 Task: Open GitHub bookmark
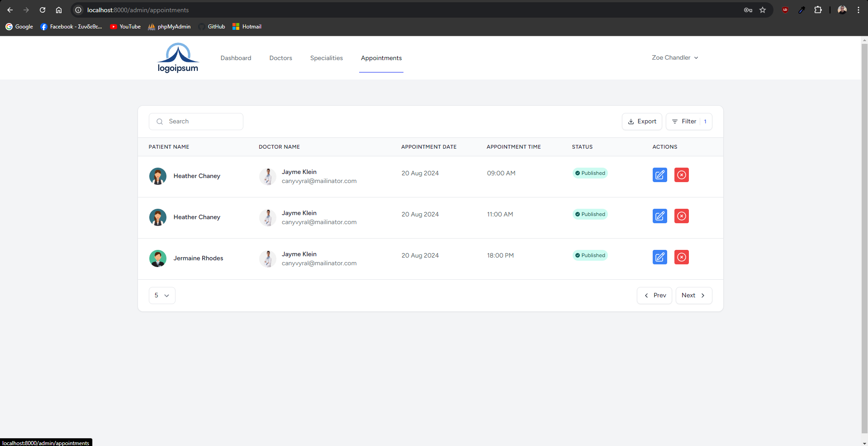click(x=212, y=27)
